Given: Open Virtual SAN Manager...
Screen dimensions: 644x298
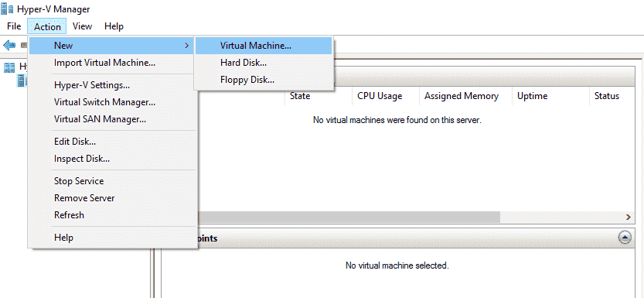Looking at the screenshot, I should tap(113, 119).
